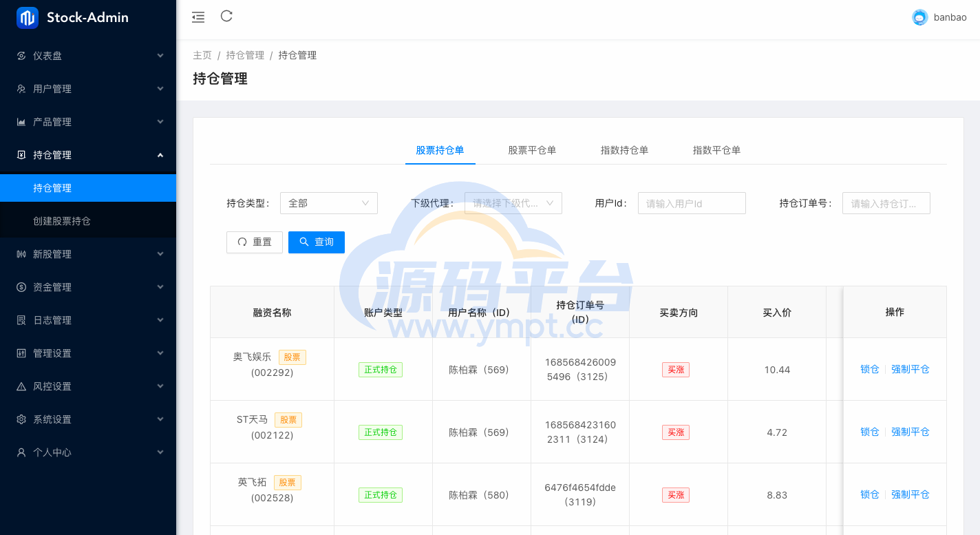The height and width of the screenshot is (535, 980).
Task: Open the banbao user avatar menu
Action: [920, 18]
